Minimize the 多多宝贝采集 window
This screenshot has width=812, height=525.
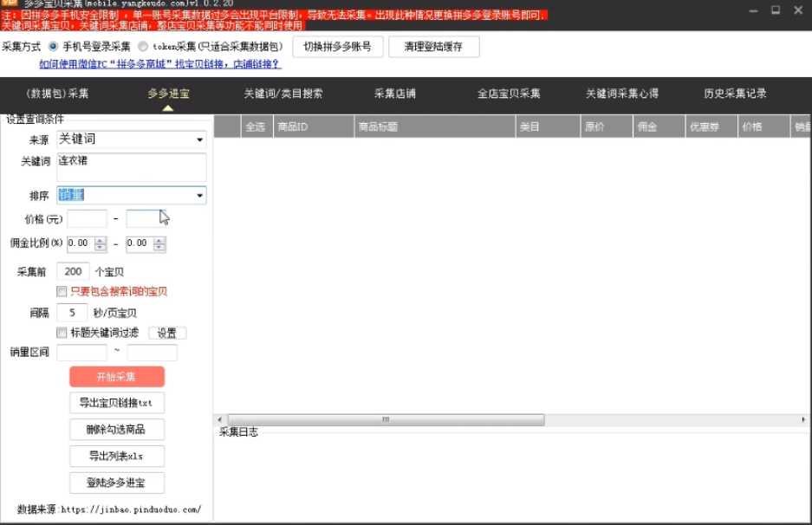(x=753, y=10)
